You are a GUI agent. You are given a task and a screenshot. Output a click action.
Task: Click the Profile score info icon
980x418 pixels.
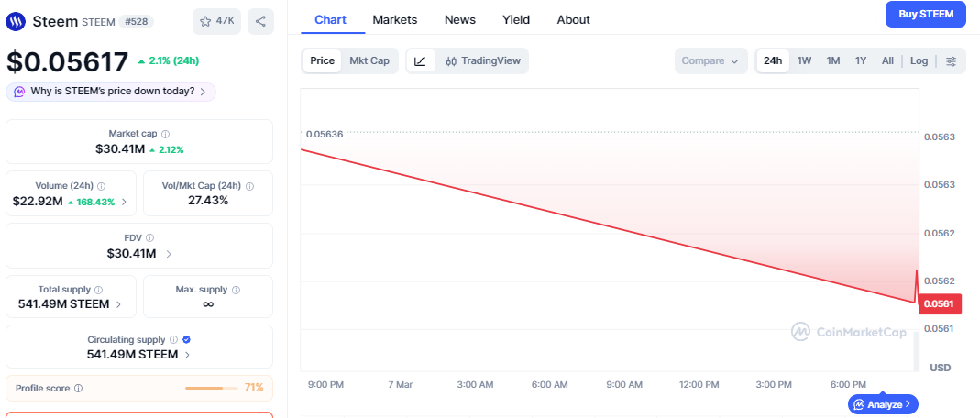(78, 388)
